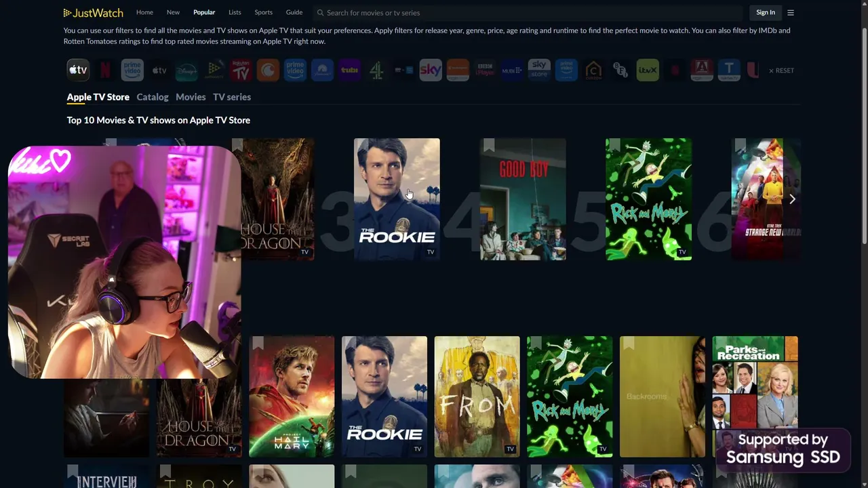
Task: Open Rick and Morty poster in lower grid
Action: [x=570, y=396]
